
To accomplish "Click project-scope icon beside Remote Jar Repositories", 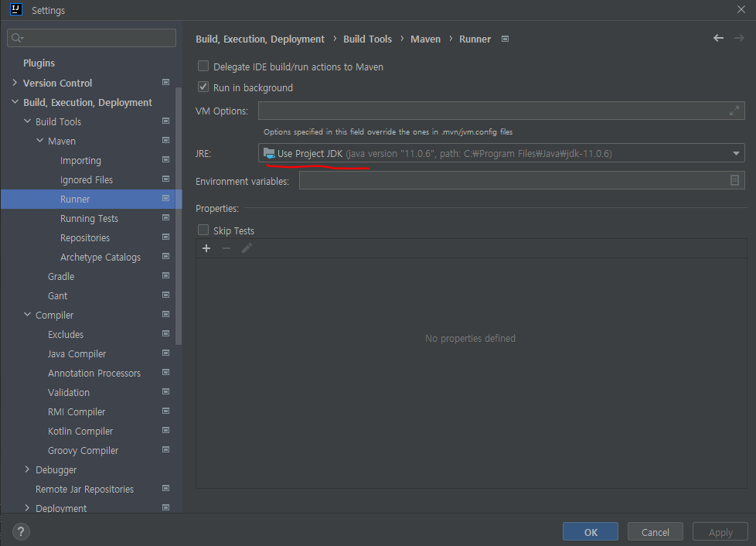I will tap(165, 488).
